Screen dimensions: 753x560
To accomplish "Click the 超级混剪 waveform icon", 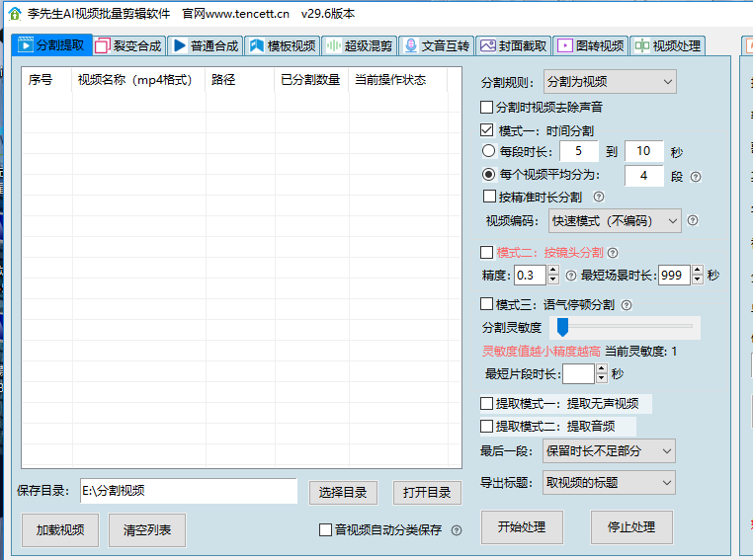I will [x=332, y=45].
